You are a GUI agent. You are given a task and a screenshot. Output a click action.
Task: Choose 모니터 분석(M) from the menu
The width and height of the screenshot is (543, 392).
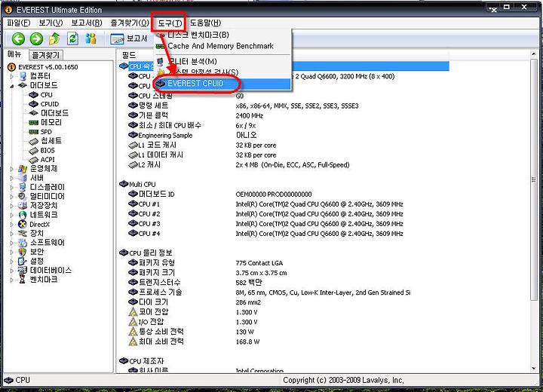(x=222, y=61)
